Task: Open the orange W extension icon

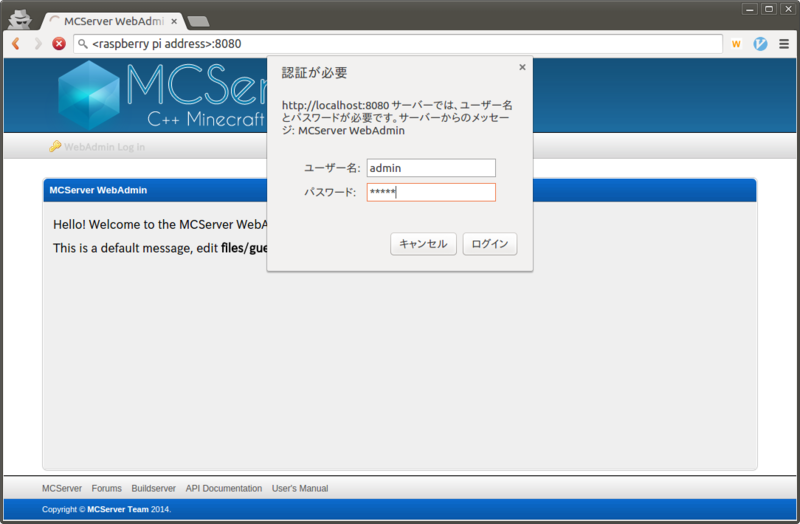Action: click(x=736, y=44)
